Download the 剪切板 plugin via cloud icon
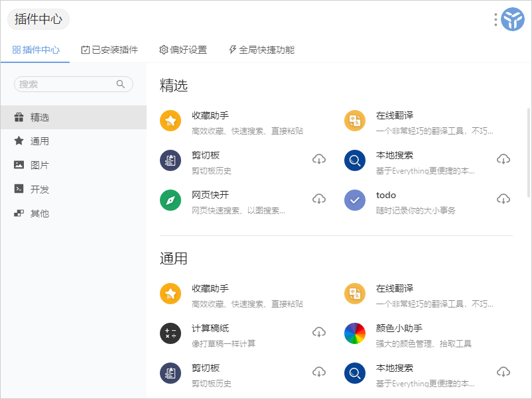This screenshot has height=399, width=532. (319, 159)
